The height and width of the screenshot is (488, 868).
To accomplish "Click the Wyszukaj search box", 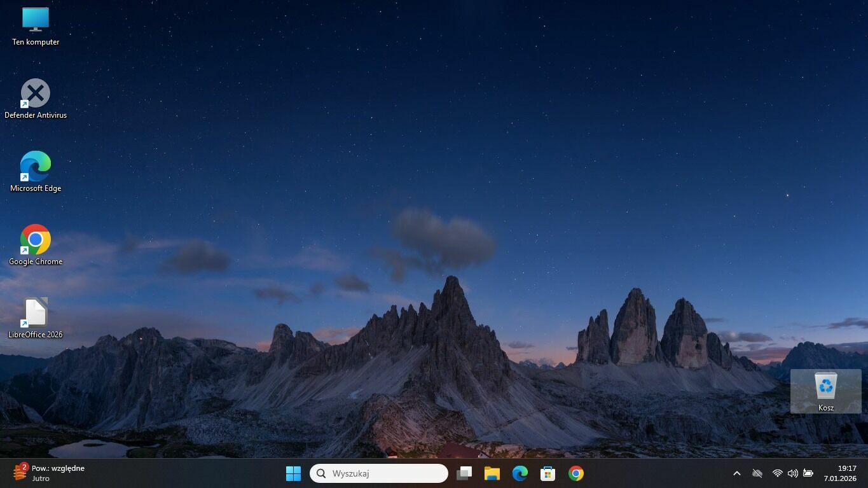I will point(379,473).
